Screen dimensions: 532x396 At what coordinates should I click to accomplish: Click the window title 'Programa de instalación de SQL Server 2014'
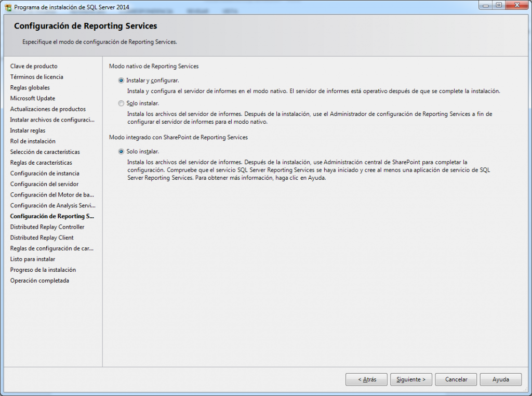pos(72,7)
